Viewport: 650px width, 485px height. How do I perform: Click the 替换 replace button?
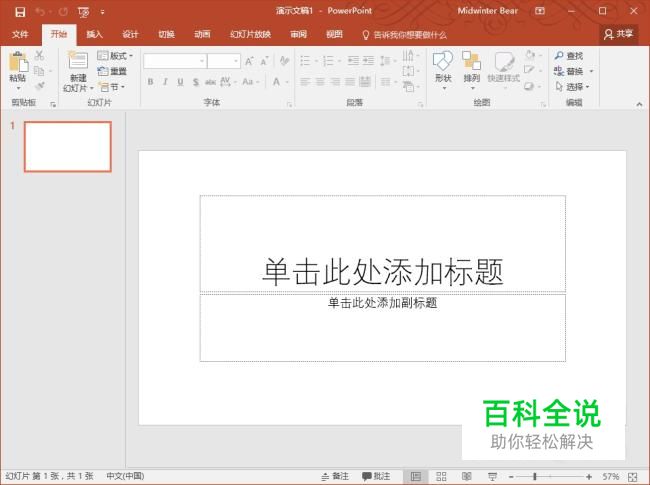point(569,71)
